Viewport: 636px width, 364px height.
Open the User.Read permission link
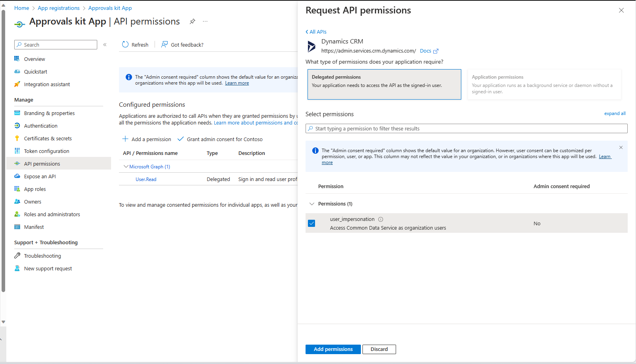146,179
